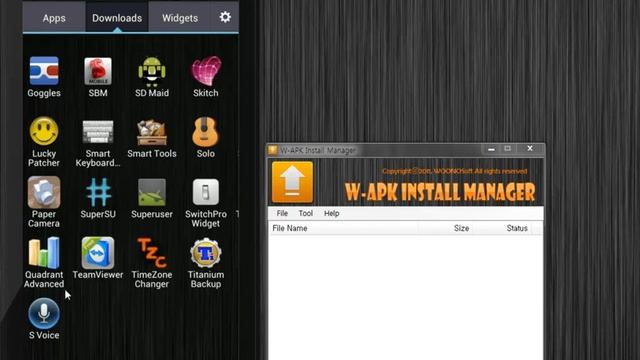This screenshot has width=640, height=360.
Task: Click the empty APK file list area
Action: pos(406,297)
